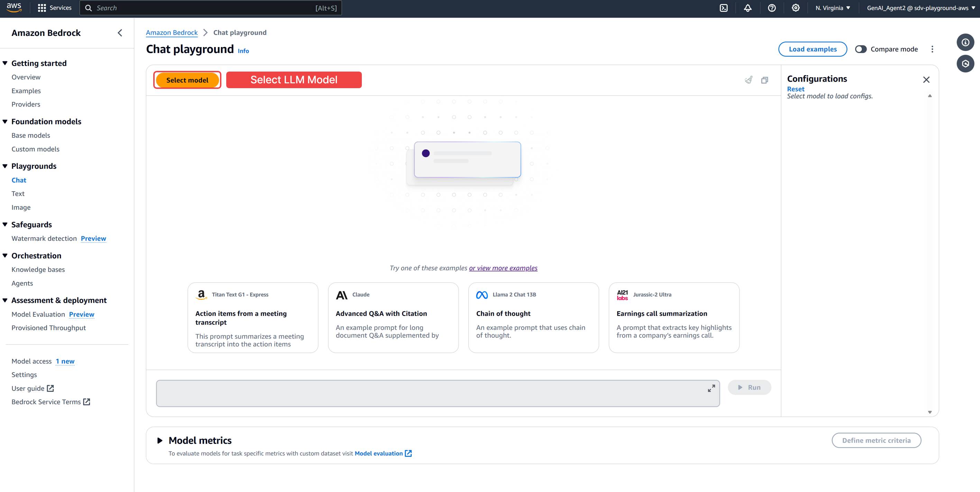Expand the Model metrics section
The height and width of the screenshot is (492, 980).
(160, 440)
